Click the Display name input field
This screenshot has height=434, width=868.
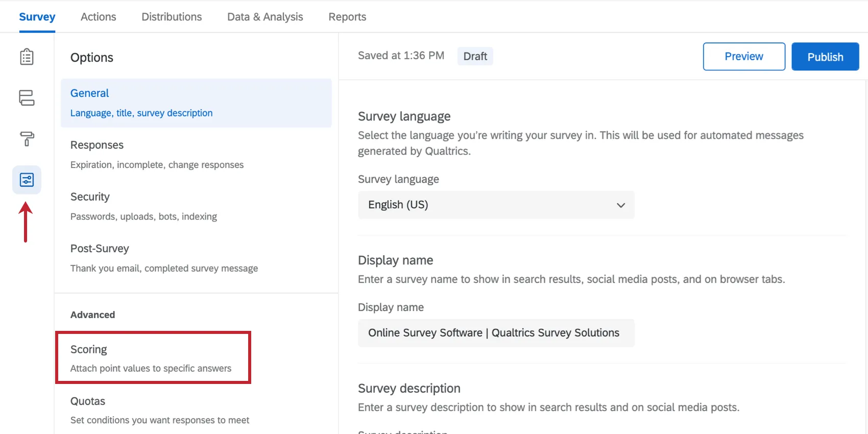click(x=496, y=333)
